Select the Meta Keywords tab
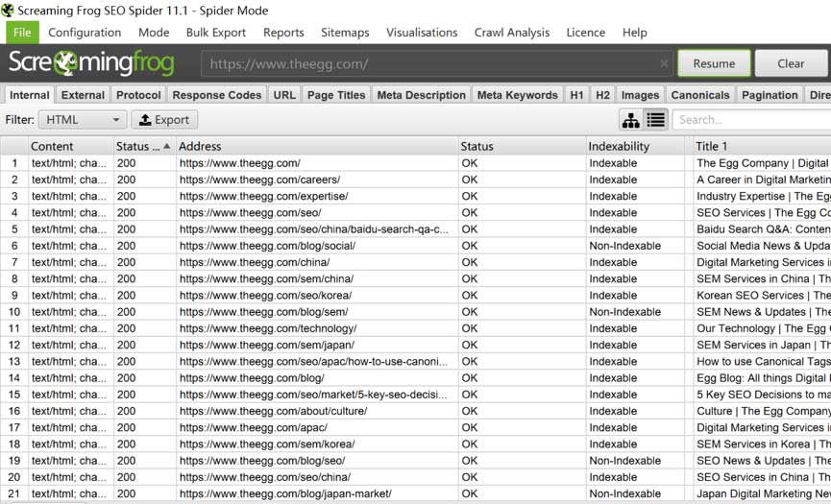Screen dimensions: 831x504 click(517, 95)
